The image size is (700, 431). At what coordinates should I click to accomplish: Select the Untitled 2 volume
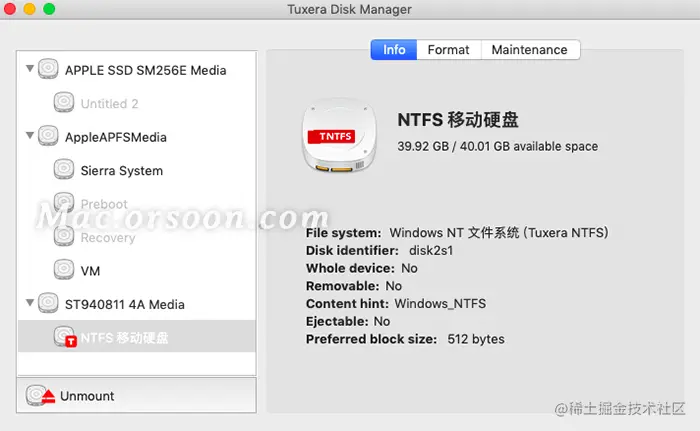click(109, 104)
